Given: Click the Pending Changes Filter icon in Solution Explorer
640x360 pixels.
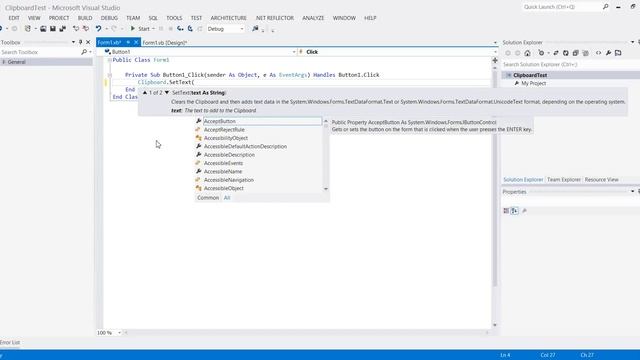Looking at the screenshot, I should [541, 53].
